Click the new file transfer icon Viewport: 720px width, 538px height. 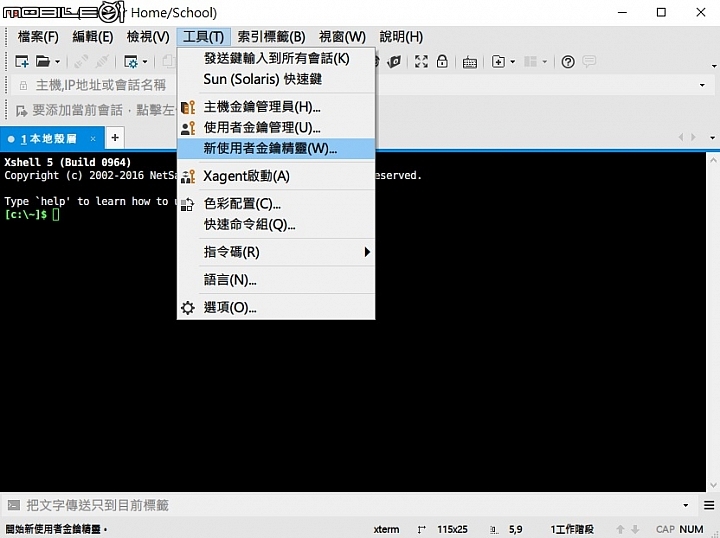tap(498, 62)
